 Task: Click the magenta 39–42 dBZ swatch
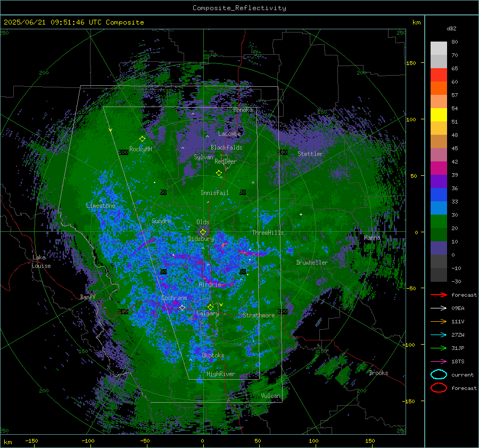point(439,168)
